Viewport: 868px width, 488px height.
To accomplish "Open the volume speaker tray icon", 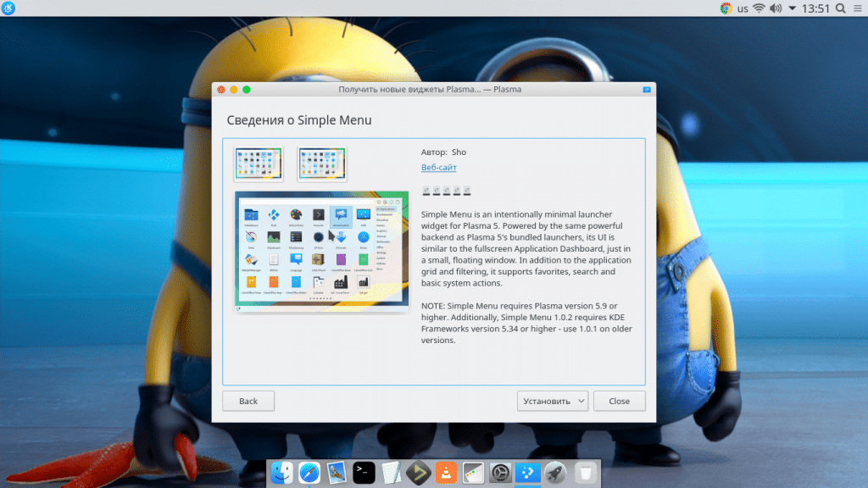I will 776,8.
